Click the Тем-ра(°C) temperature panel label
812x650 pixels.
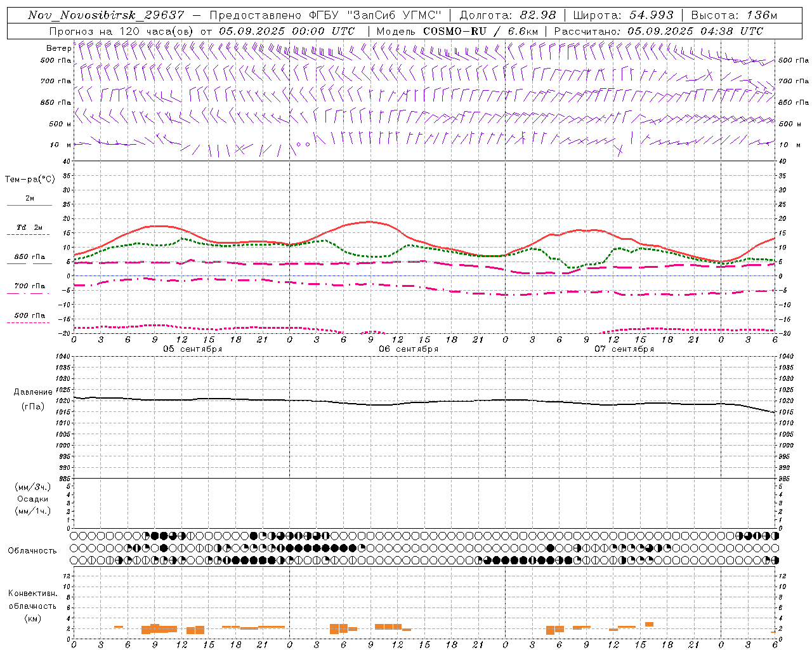[30, 180]
